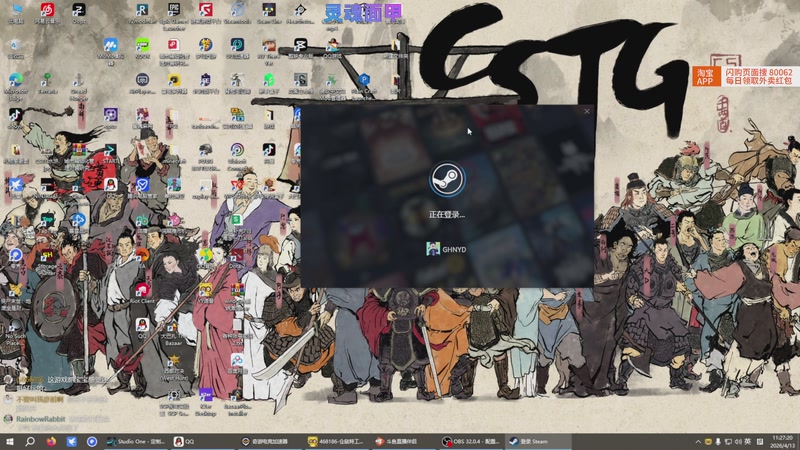This screenshot has width=800, height=450.
Task: Open the green KOOK desktop icon
Action: [x=142, y=48]
